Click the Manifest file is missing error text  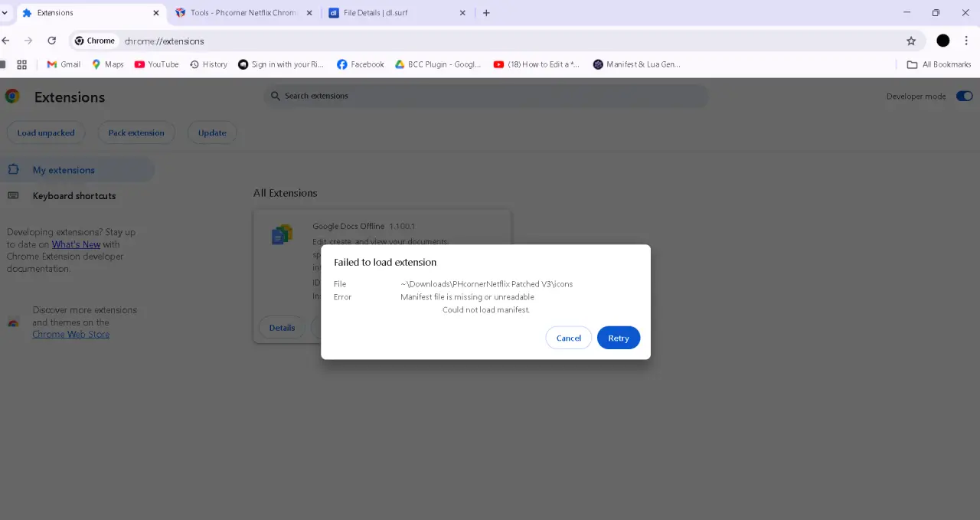467,297
